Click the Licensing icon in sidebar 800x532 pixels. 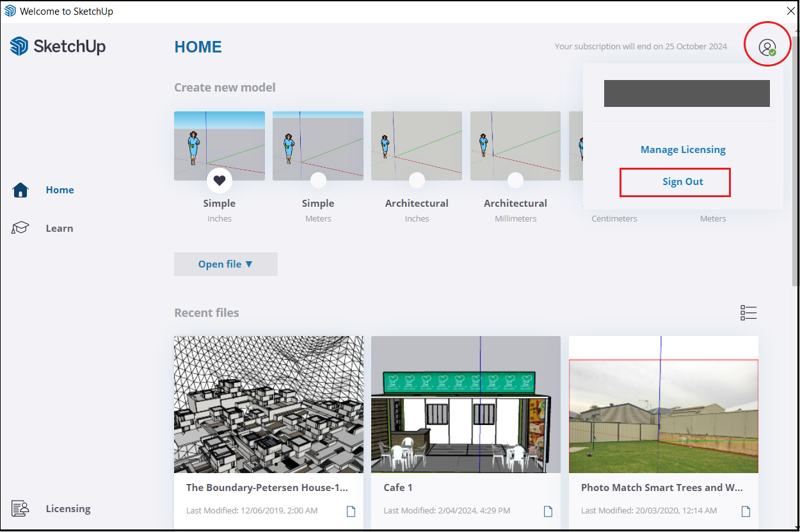click(21, 508)
